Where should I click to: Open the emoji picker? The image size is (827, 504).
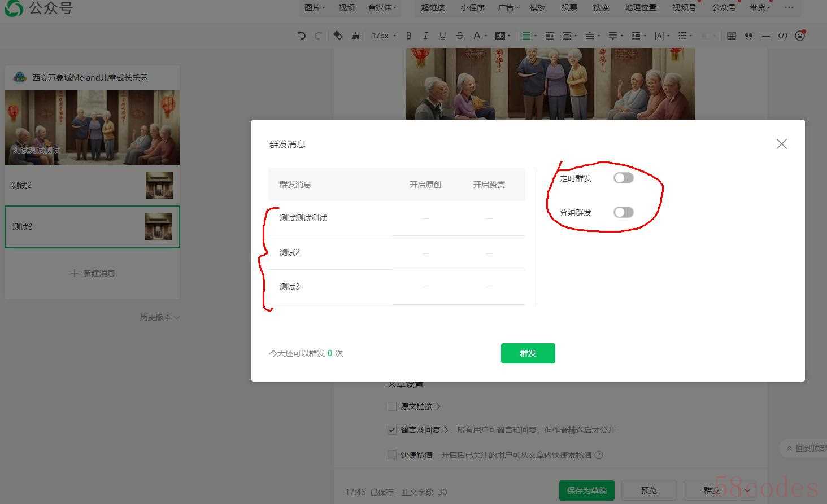click(x=799, y=36)
